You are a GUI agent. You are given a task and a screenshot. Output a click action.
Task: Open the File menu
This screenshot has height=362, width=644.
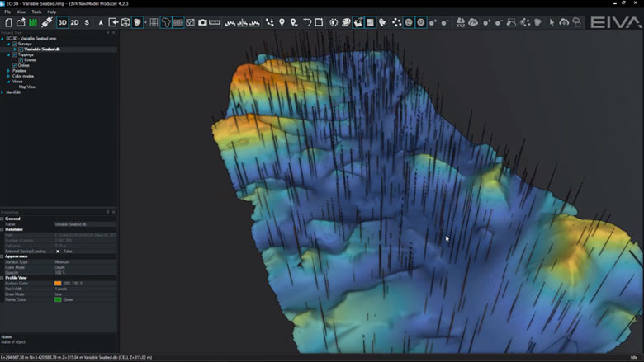(7, 12)
